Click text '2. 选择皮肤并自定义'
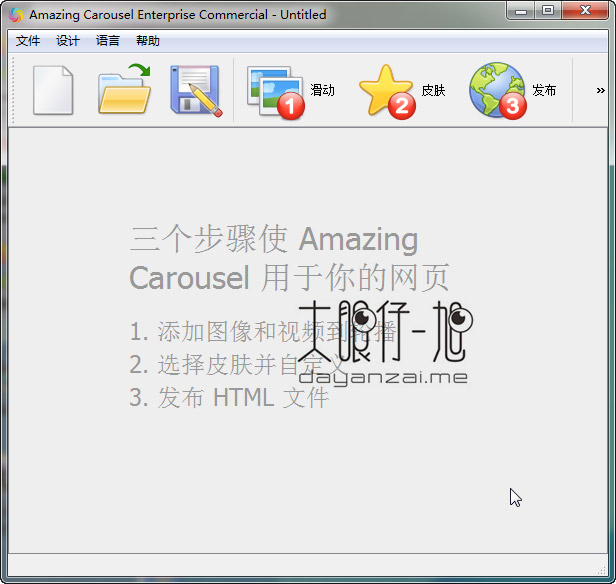Viewport: 616px width, 584px height. (x=236, y=364)
